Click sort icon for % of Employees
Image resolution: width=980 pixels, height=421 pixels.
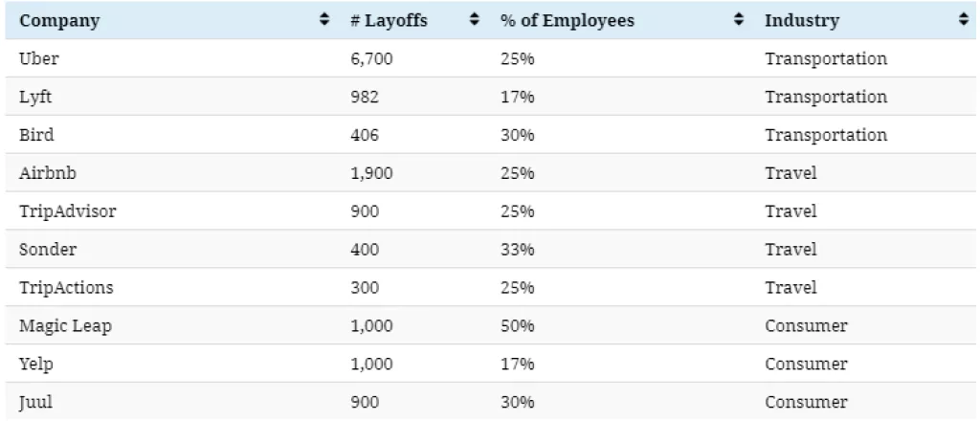coord(738,20)
